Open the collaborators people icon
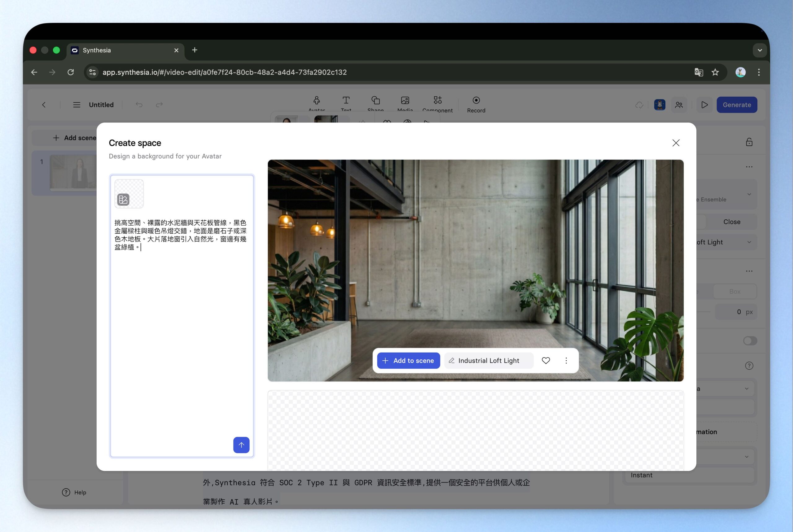Image resolution: width=793 pixels, height=532 pixels. coord(679,105)
